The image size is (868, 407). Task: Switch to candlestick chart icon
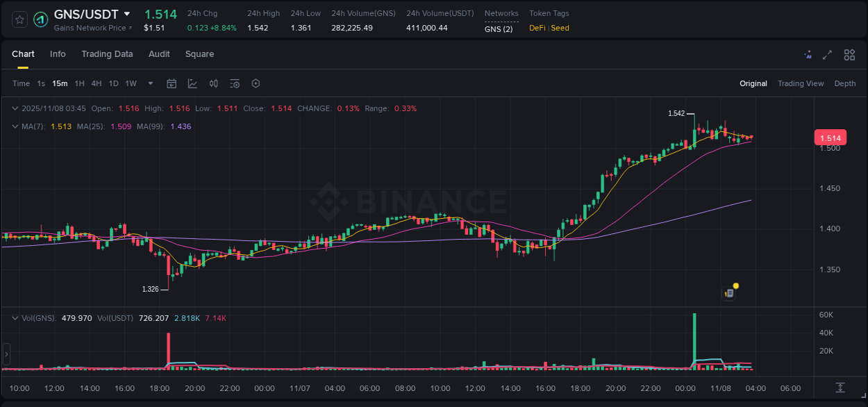pos(214,83)
